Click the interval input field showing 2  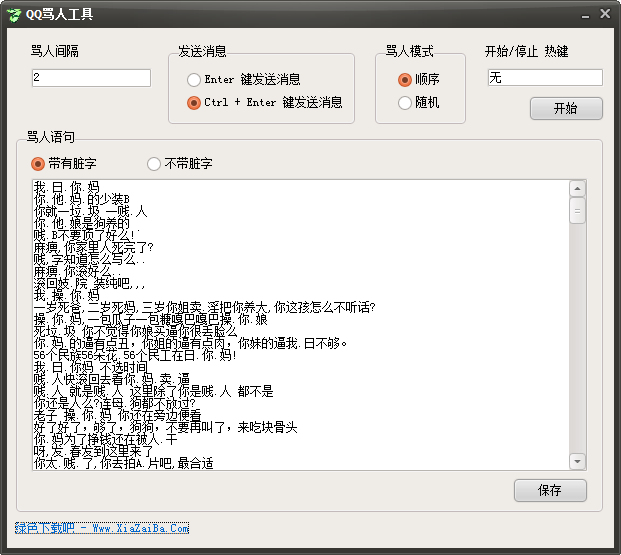coord(91,78)
